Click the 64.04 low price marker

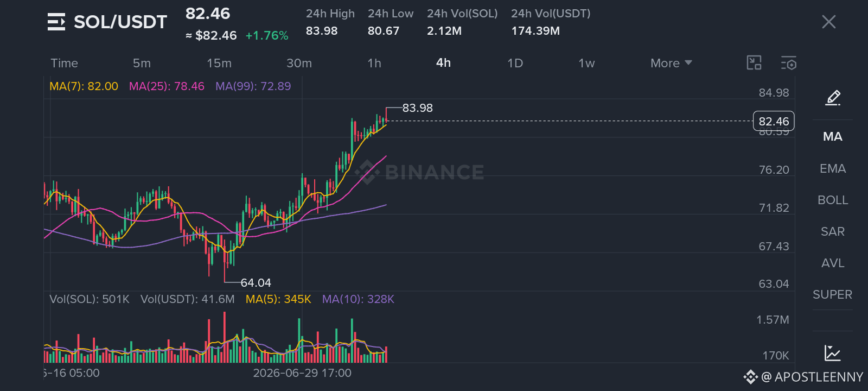click(256, 283)
